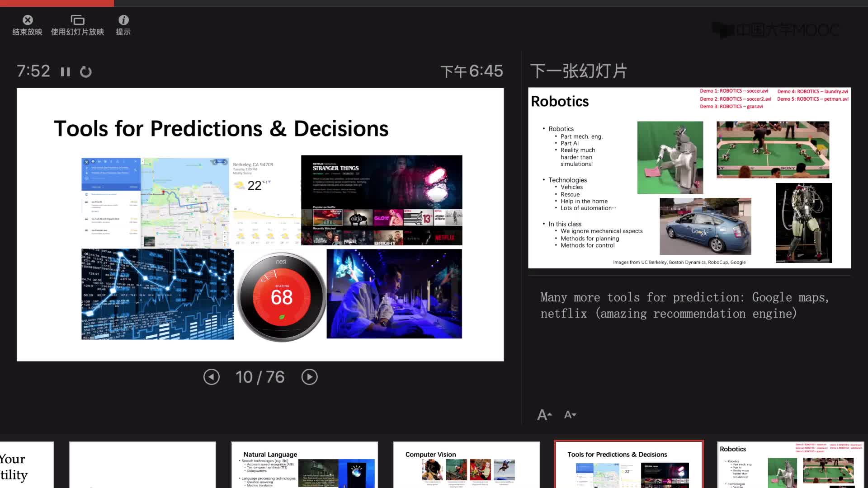Increase speaker notes font size
This screenshot has height=488, width=868.
click(544, 415)
